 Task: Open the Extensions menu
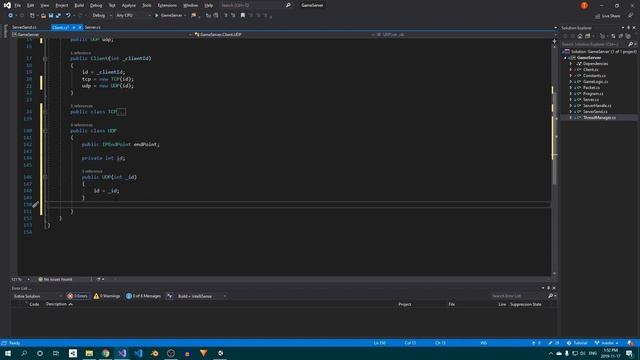click(x=167, y=5)
